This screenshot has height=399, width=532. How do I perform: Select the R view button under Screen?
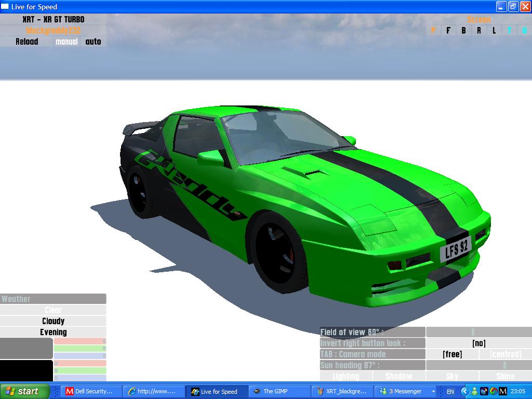478,31
